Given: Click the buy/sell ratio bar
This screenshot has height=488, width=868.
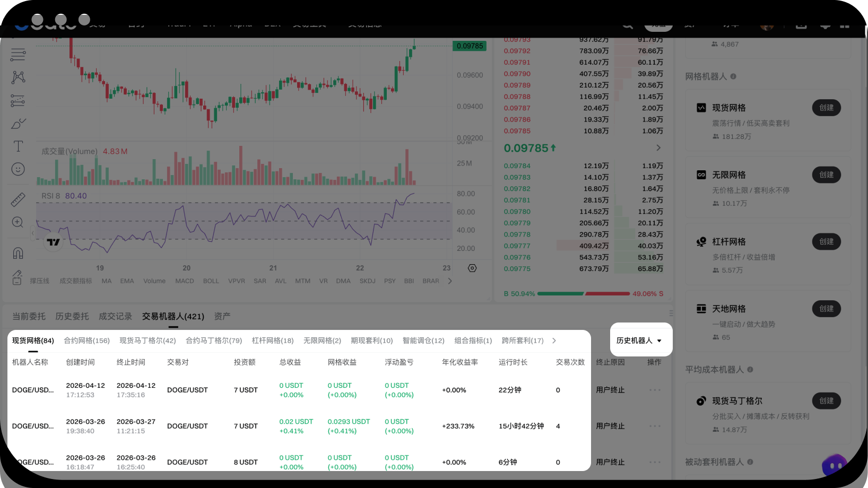Looking at the screenshot, I should [584, 293].
